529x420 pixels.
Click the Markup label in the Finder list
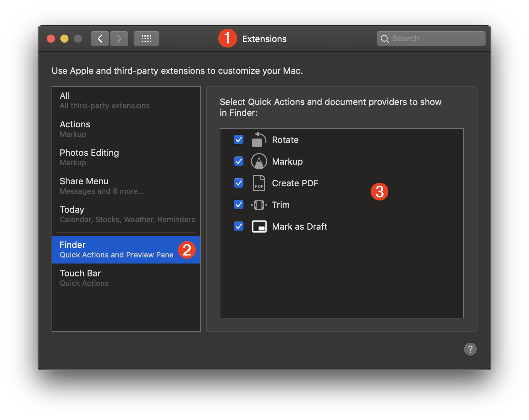[x=287, y=162]
